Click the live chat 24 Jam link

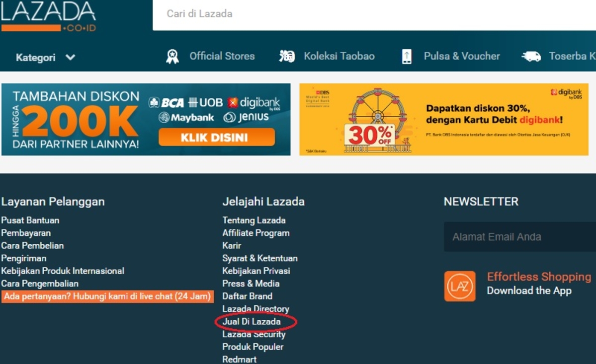tap(107, 296)
